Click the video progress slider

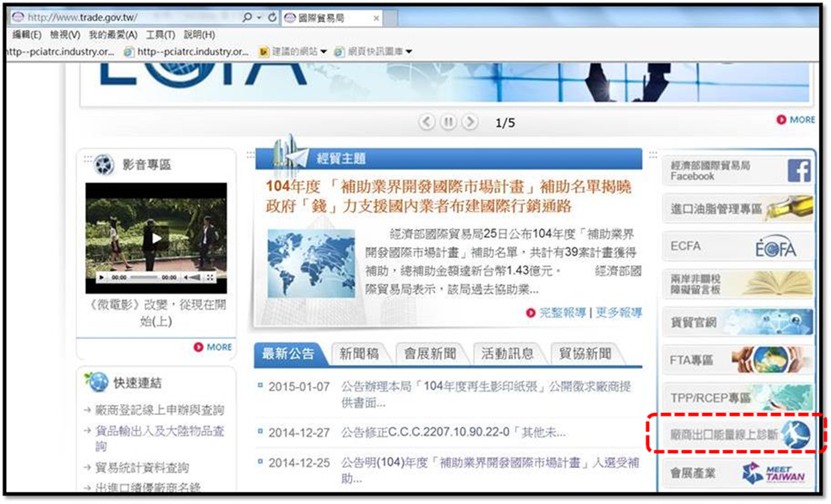[144, 277]
